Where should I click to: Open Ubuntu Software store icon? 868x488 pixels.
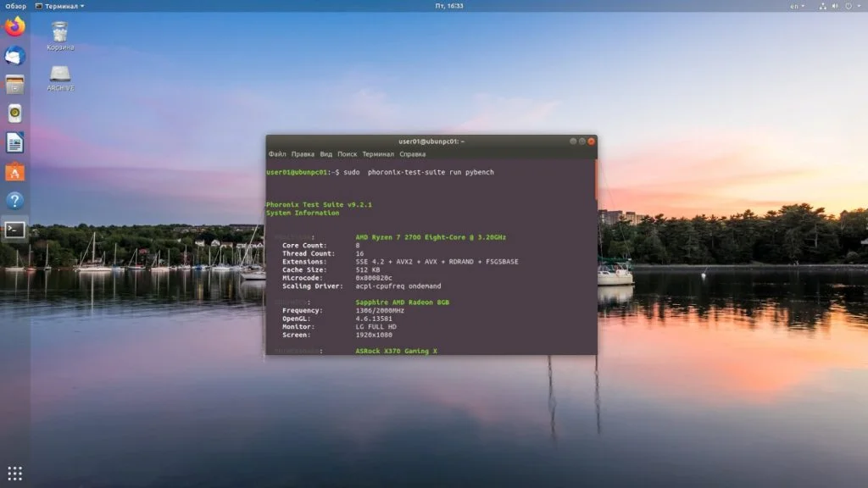point(15,172)
